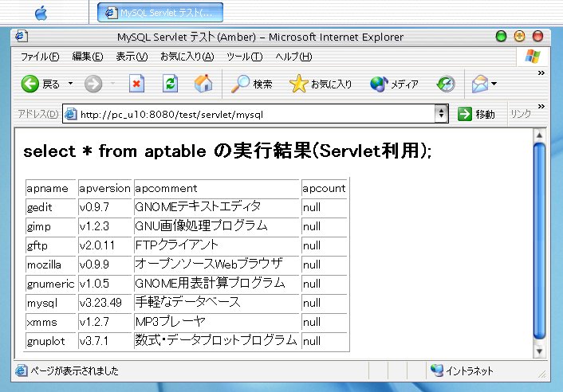Click the アドレス(D) address label
The image size is (563, 392).
click(x=37, y=114)
